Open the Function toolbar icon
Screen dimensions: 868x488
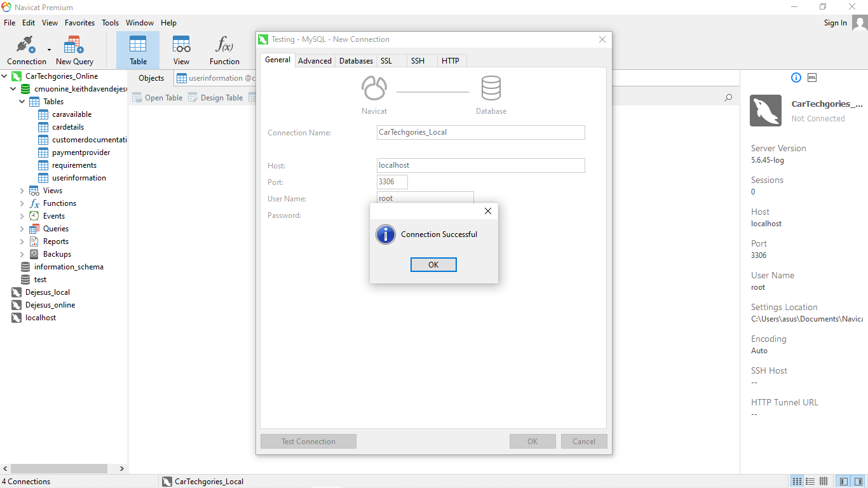tap(224, 50)
